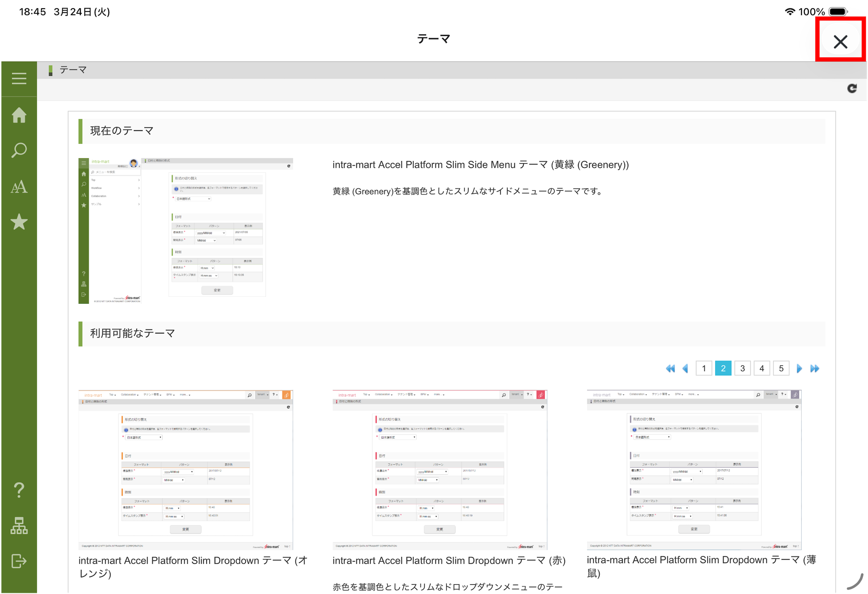Open the font size (AA) setting
The width and height of the screenshot is (868, 594).
click(19, 187)
